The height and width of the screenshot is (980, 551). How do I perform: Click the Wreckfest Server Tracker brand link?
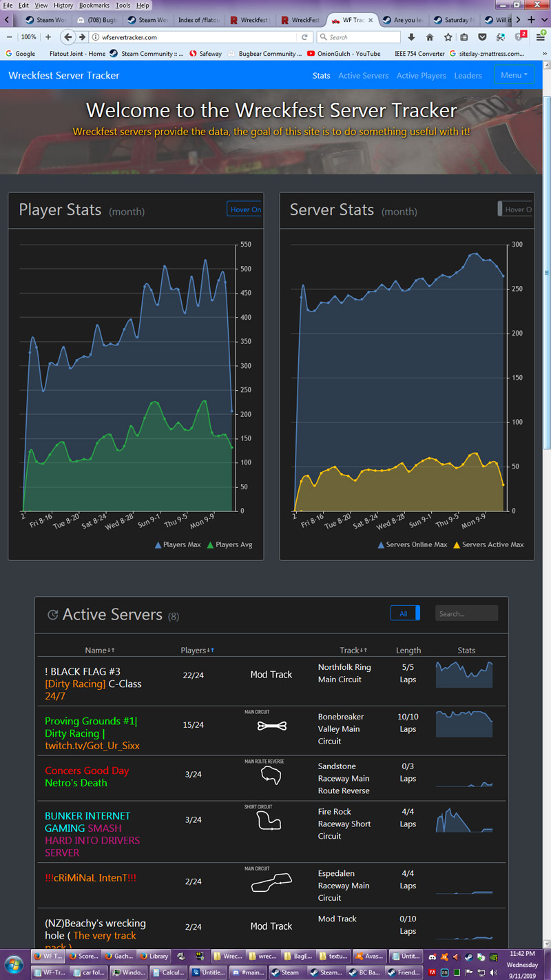64,75
